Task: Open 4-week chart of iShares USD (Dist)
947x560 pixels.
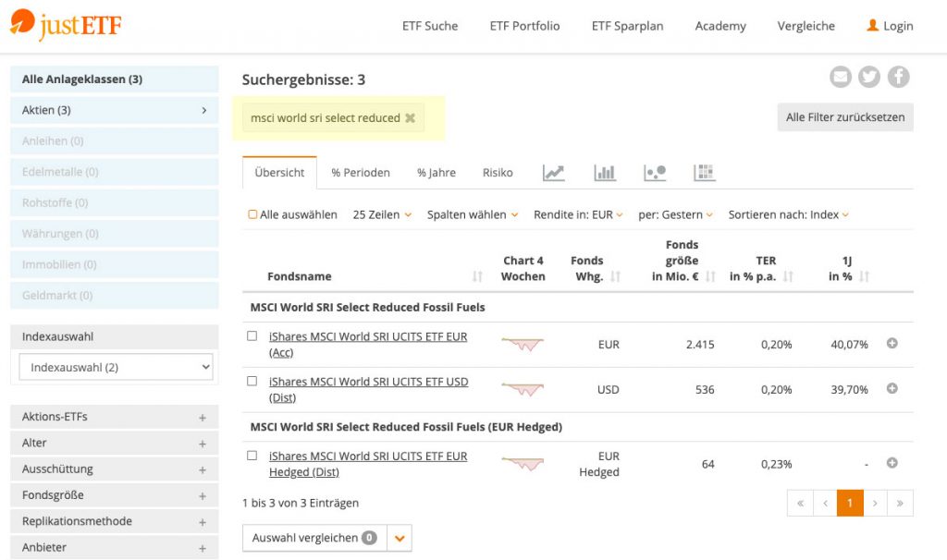Action: [523, 389]
